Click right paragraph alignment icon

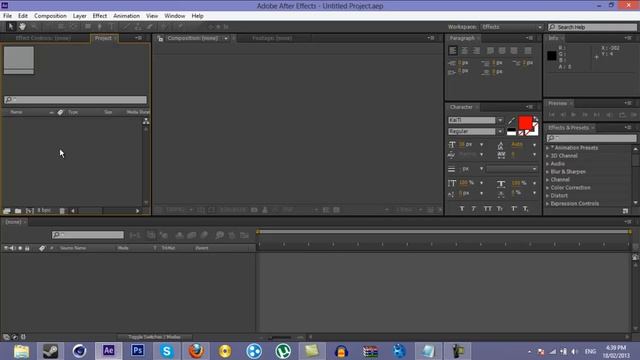click(476, 51)
